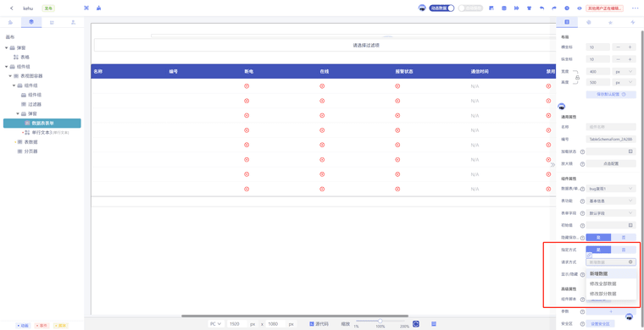Image resolution: width=644 pixels, height=330 pixels.
Task: Open the first tab of the left panel
Action: pyautogui.click(x=11, y=22)
